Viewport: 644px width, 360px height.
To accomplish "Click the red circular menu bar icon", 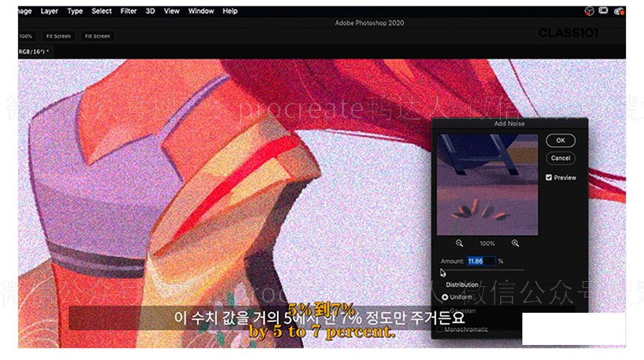I will tap(589, 11).
